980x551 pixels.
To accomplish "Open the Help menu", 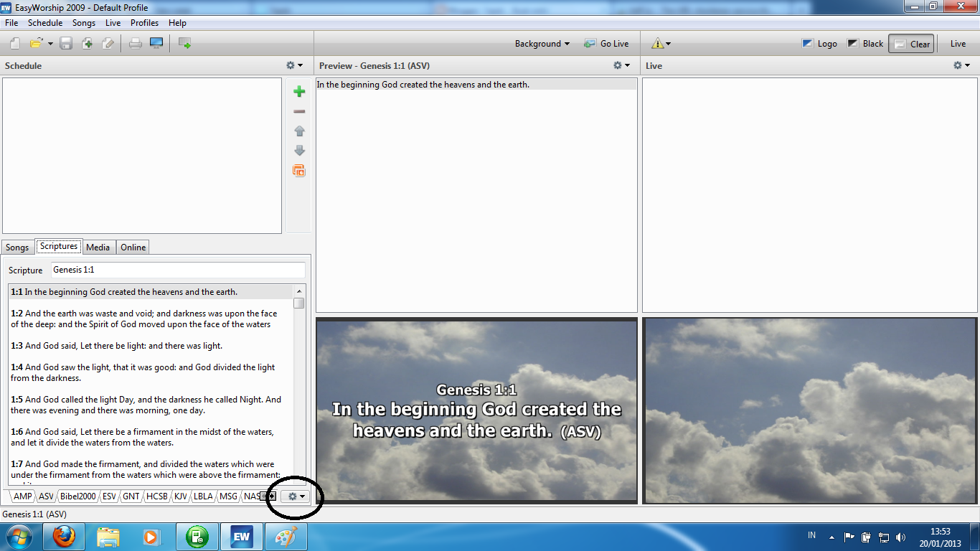I will click(177, 23).
